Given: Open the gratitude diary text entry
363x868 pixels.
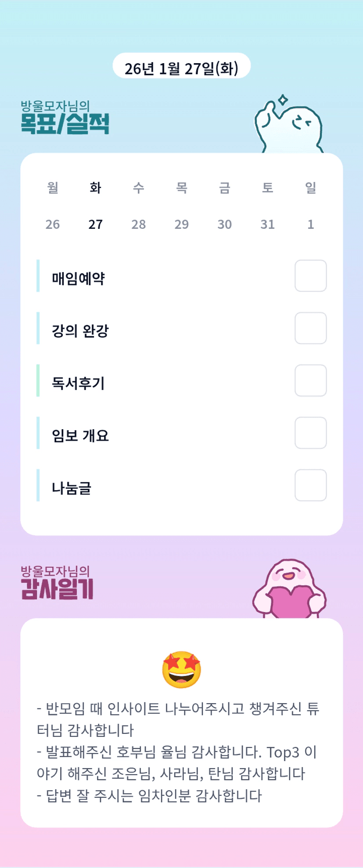Looking at the screenshot, I should pyautogui.click(x=178, y=751).
